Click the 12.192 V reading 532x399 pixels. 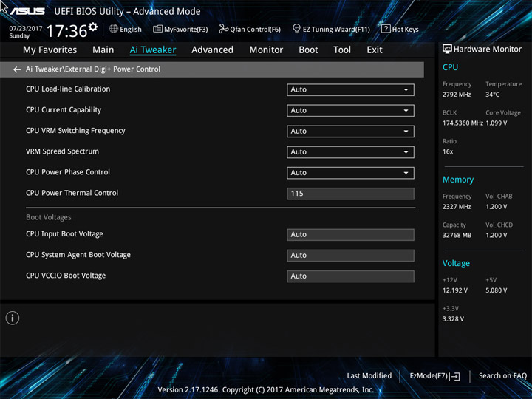point(454,290)
